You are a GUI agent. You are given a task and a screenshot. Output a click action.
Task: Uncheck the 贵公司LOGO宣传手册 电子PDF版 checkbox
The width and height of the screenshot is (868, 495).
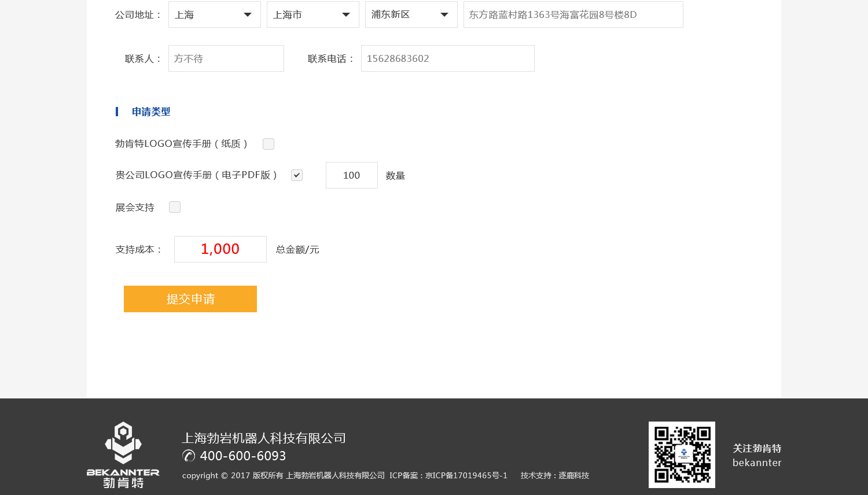click(x=297, y=175)
